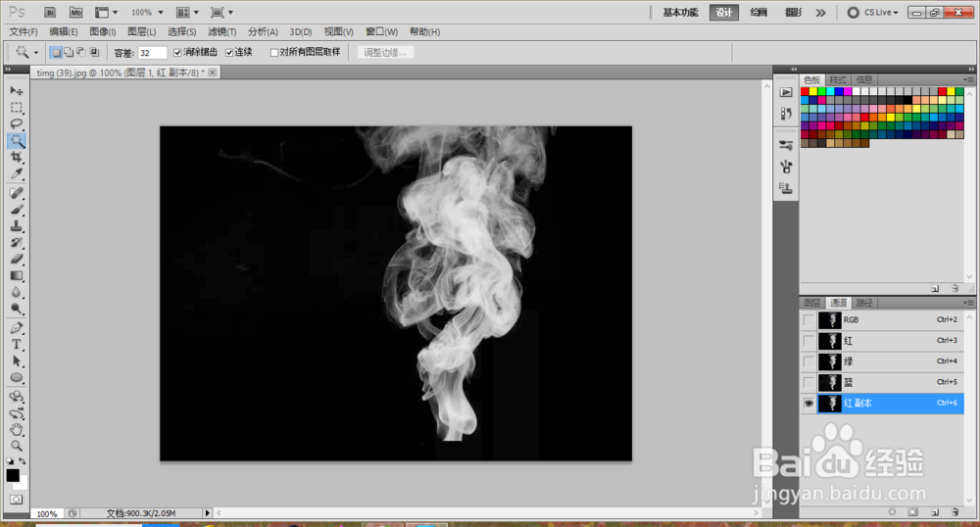Open the status bar info arrow menu
Image resolution: width=980 pixels, height=527 pixels.
point(207,513)
